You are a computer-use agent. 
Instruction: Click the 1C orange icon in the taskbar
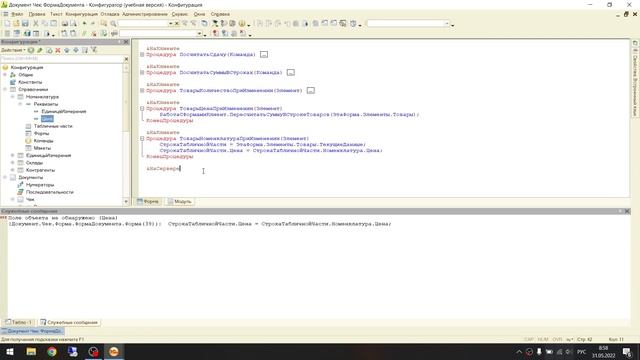114,351
